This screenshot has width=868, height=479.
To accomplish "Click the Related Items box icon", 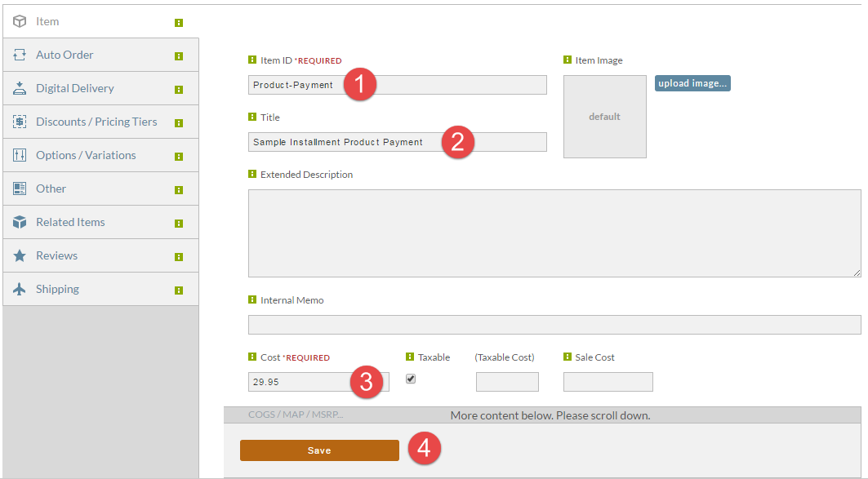I will click(20, 222).
